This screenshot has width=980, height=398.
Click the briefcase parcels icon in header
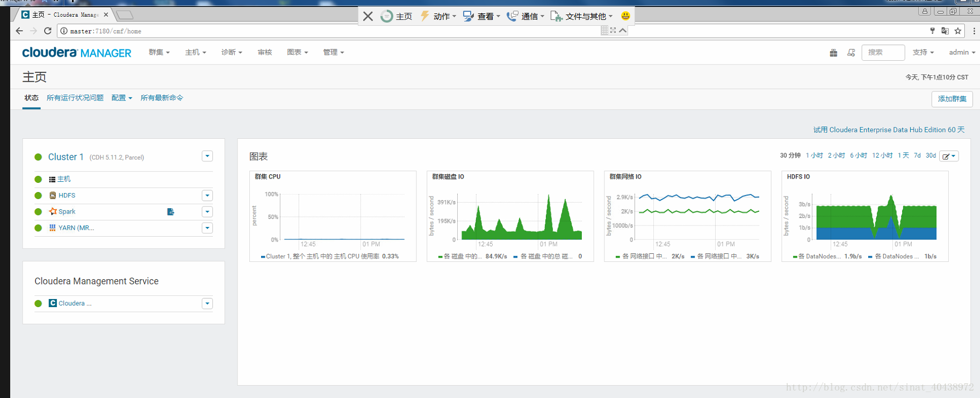tap(833, 53)
